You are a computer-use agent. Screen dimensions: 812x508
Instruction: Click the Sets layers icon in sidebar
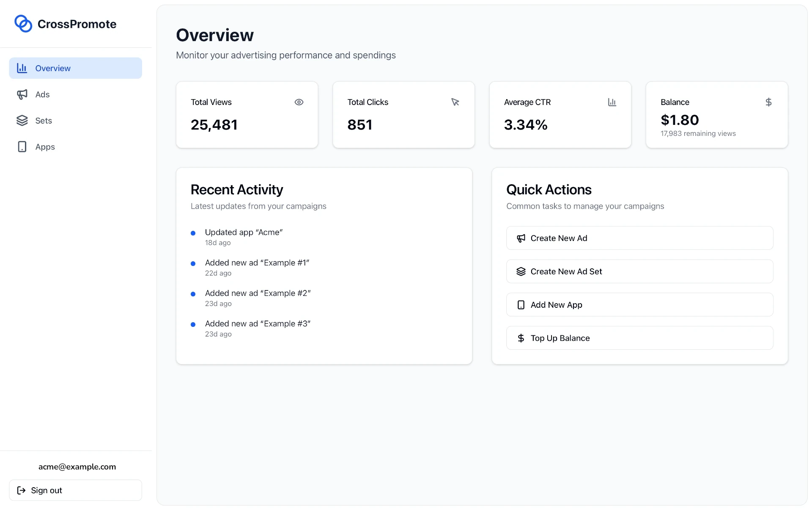22,120
